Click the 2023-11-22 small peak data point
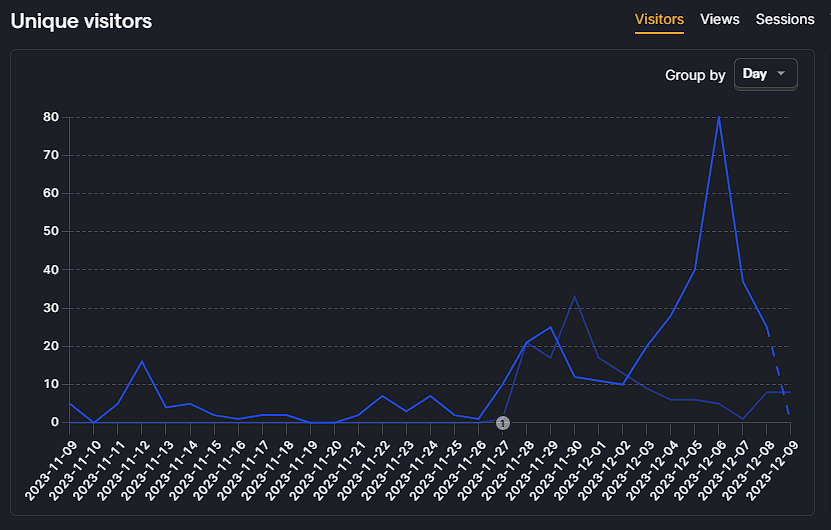Screen dimensions: 831x530 click(x=382, y=396)
